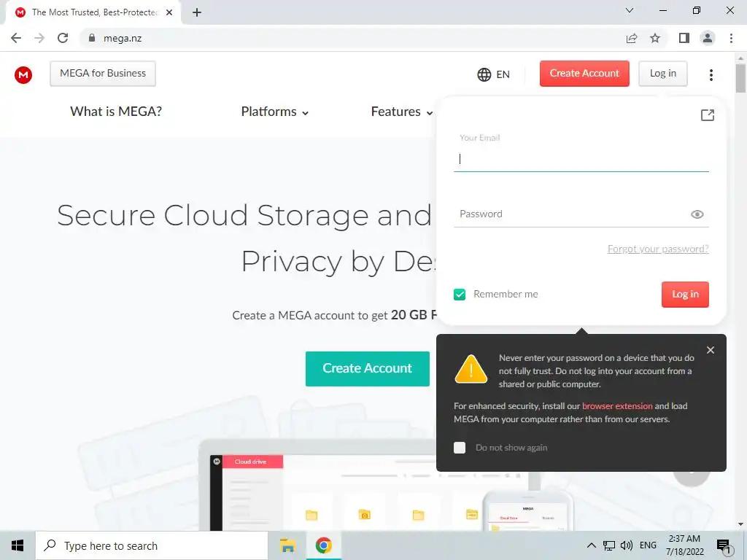
Task: Open the tab search chevron
Action: pyautogui.click(x=630, y=10)
